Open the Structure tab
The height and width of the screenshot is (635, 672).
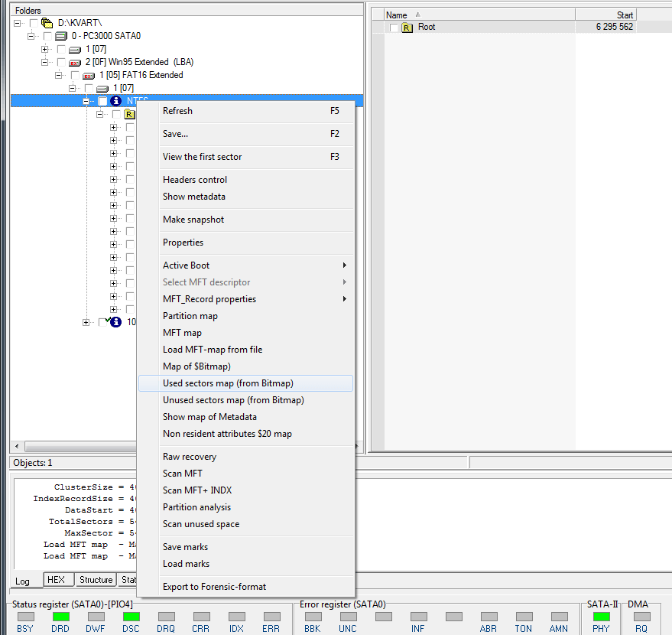tap(96, 580)
